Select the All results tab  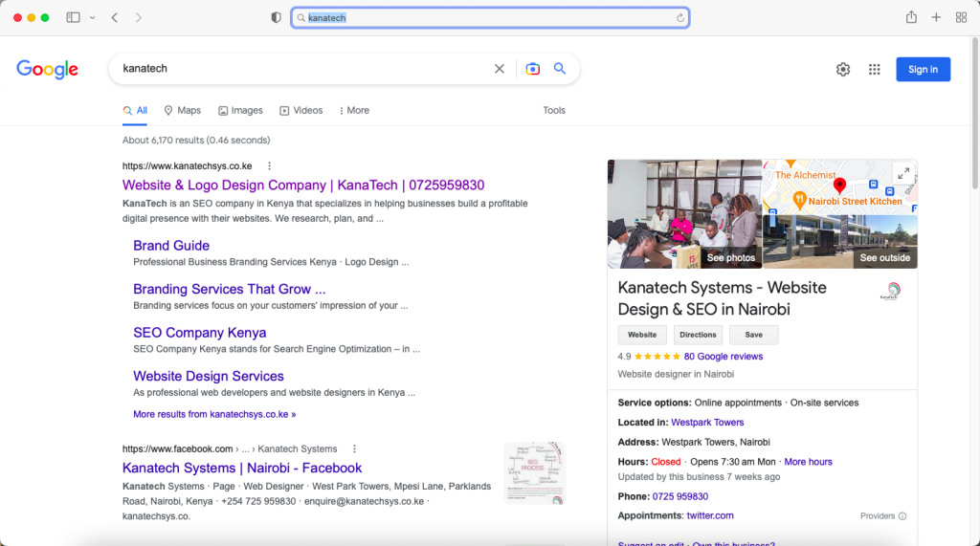(135, 111)
